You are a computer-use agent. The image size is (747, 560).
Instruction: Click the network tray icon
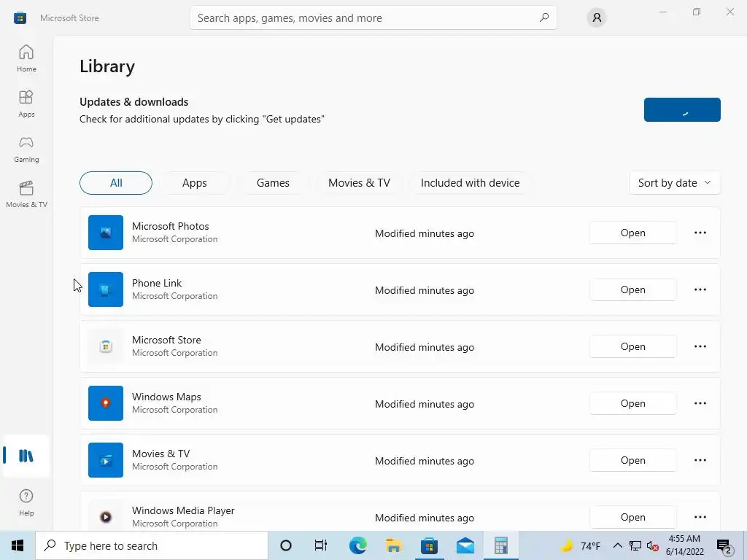[635, 545]
